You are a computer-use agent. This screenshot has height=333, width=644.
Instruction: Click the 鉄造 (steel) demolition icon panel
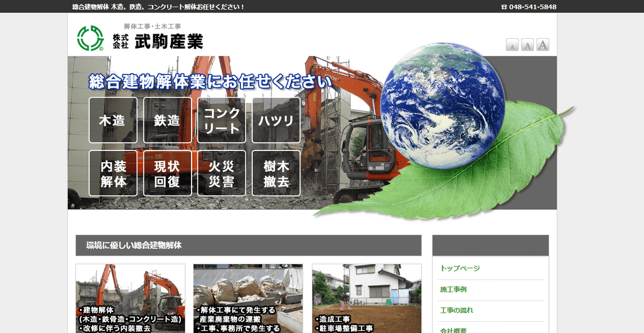[167, 120]
